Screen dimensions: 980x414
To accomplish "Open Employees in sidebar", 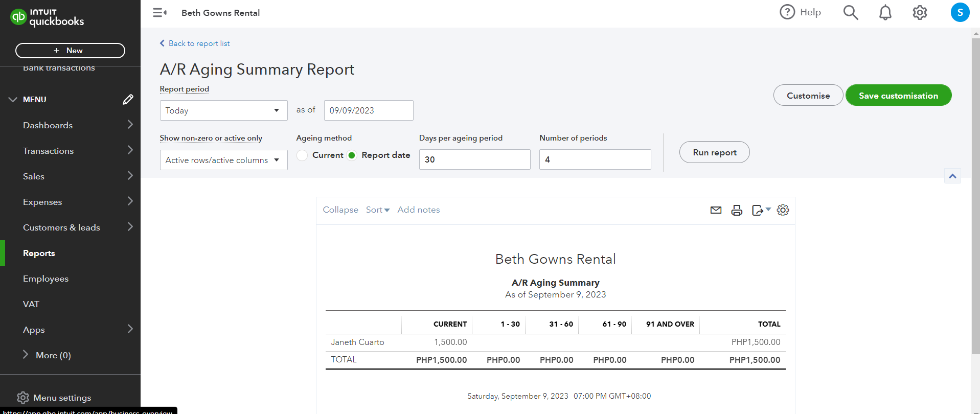I will pos(45,279).
